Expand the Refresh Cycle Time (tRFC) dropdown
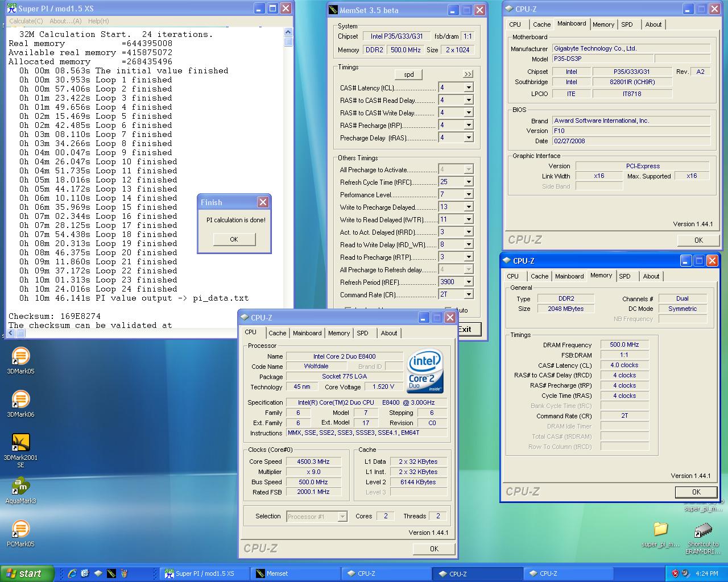 click(469, 182)
